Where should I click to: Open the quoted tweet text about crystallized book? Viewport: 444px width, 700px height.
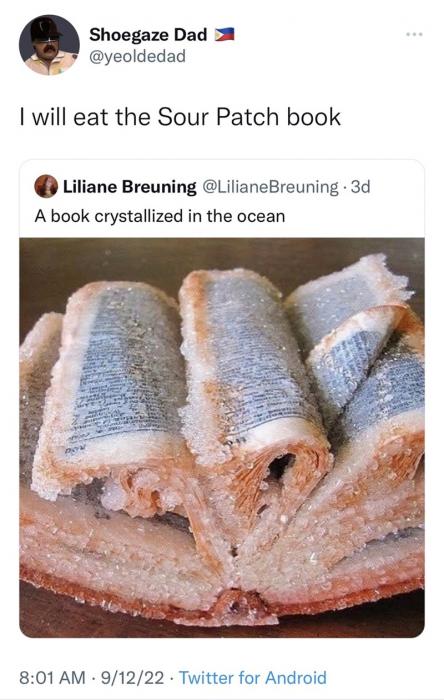(x=160, y=216)
